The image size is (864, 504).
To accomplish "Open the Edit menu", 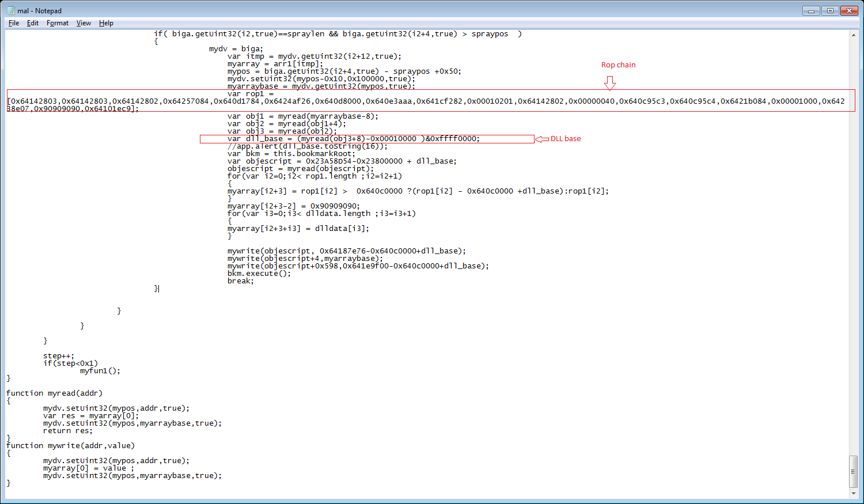I will pos(33,23).
